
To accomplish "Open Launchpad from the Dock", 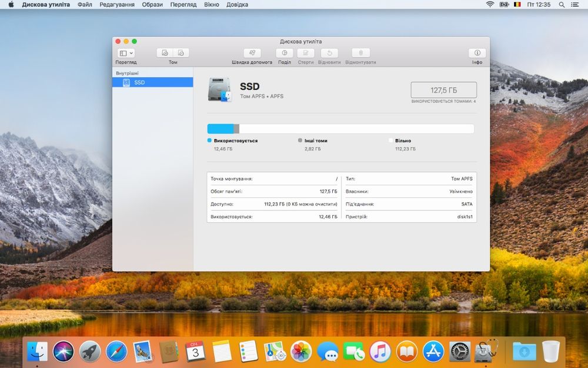I will click(90, 352).
